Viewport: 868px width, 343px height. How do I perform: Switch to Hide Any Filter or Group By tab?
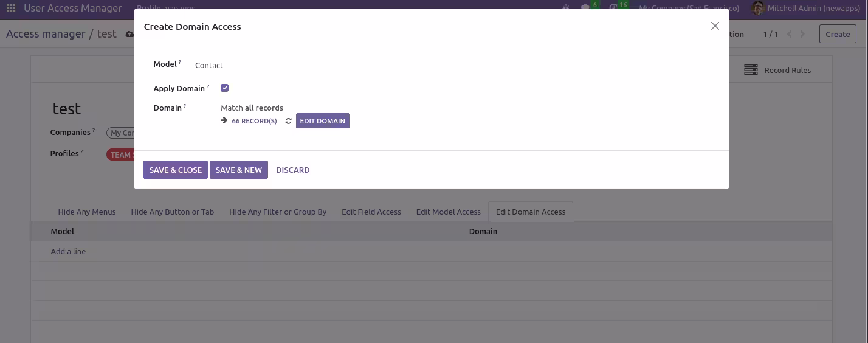click(278, 212)
